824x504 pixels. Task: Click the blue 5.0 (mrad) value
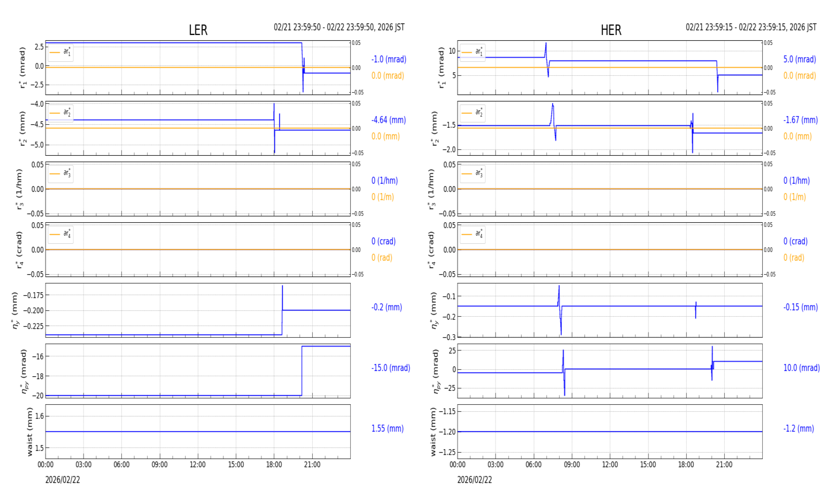(799, 60)
